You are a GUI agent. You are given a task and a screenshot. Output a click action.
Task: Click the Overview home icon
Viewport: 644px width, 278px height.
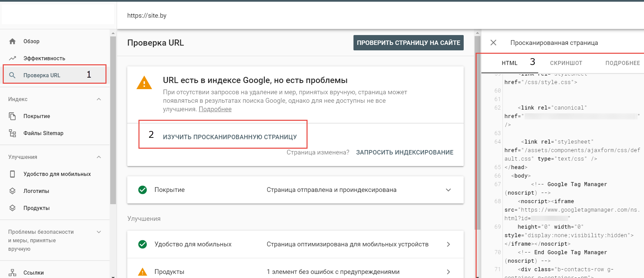pyautogui.click(x=13, y=41)
